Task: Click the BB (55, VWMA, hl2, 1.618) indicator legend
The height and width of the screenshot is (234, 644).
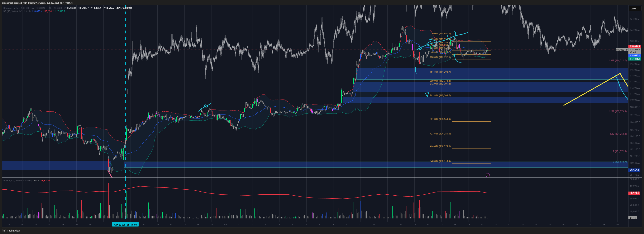Action: click(17, 11)
